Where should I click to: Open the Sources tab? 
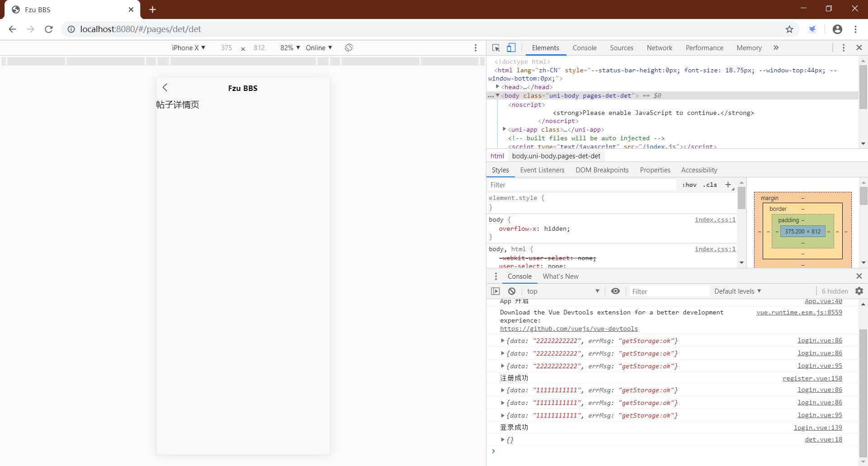click(621, 48)
